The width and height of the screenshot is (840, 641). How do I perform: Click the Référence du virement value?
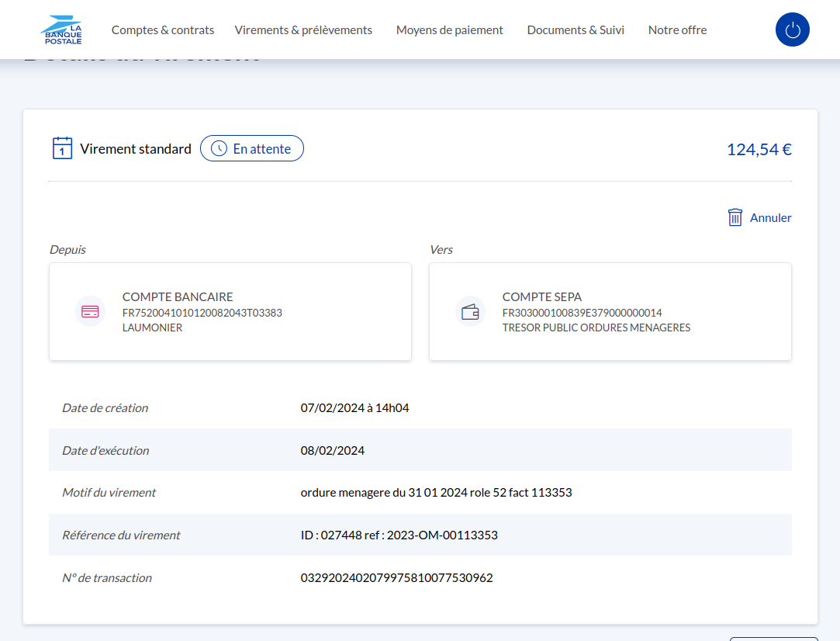[x=399, y=535]
